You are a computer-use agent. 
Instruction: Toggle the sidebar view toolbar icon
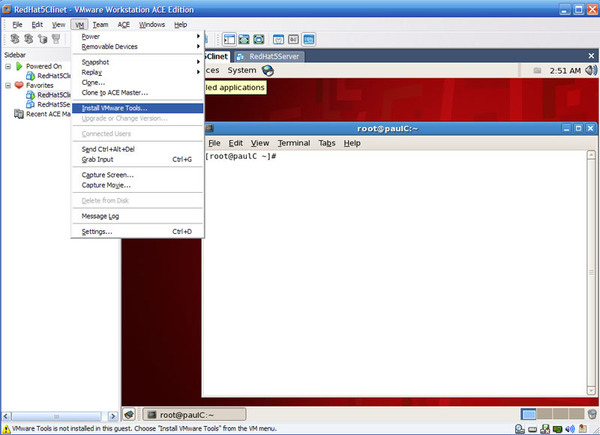point(229,39)
